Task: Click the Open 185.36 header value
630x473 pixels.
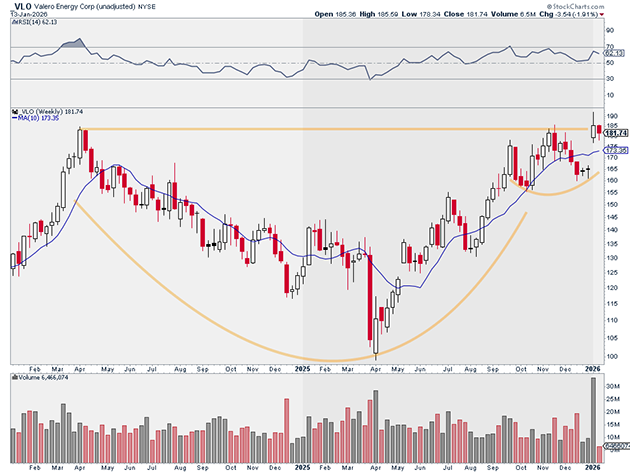Action: tap(334, 16)
